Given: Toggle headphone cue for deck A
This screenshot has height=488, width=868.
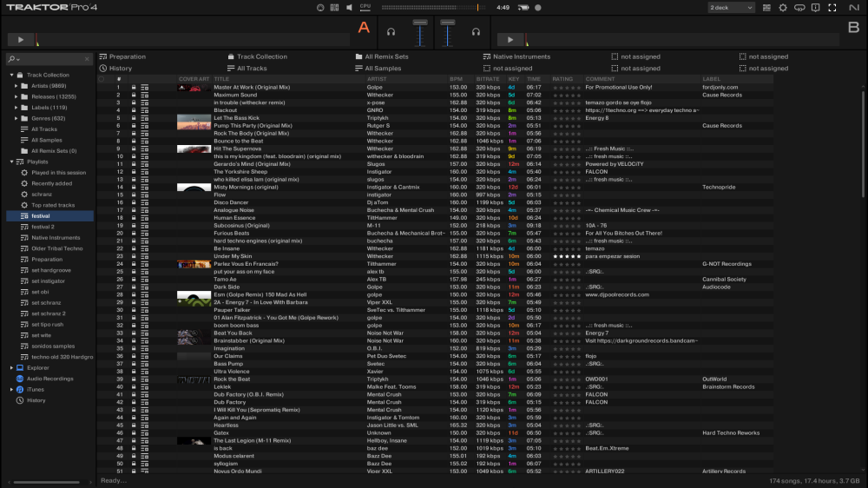Looking at the screenshot, I should (391, 32).
